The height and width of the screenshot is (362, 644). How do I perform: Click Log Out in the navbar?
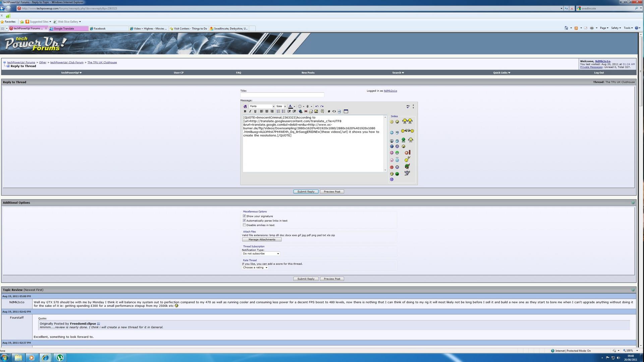pyautogui.click(x=599, y=72)
